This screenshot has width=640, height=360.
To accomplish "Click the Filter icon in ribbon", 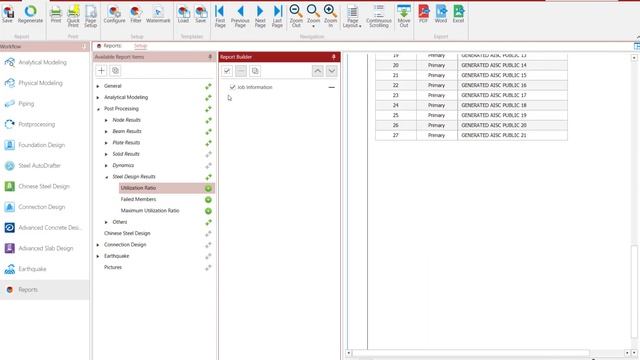I will 136,14.
